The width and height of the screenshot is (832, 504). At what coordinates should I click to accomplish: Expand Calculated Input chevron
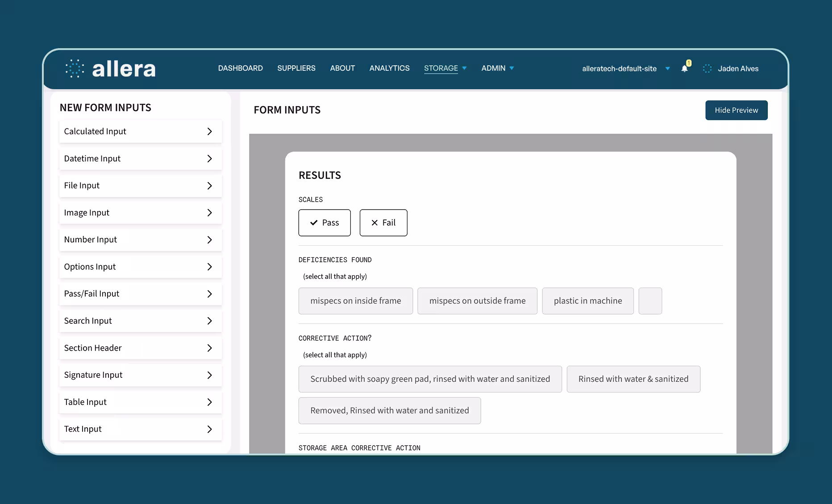[209, 132]
